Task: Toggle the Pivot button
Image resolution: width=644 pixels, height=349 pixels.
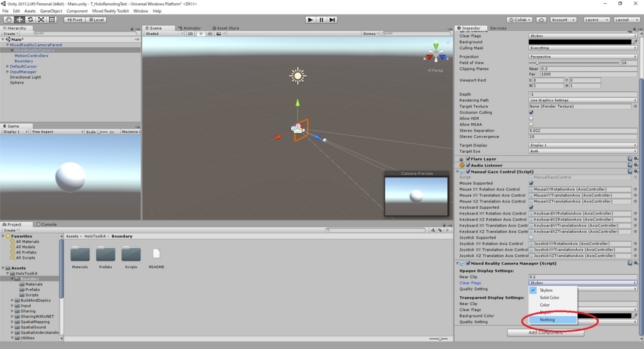Action: tap(74, 19)
